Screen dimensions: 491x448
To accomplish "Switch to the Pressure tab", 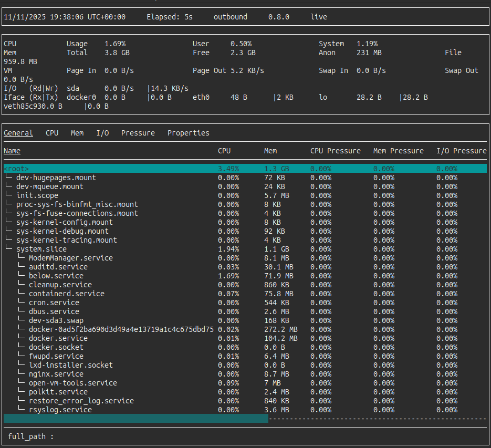I will pyautogui.click(x=138, y=133).
